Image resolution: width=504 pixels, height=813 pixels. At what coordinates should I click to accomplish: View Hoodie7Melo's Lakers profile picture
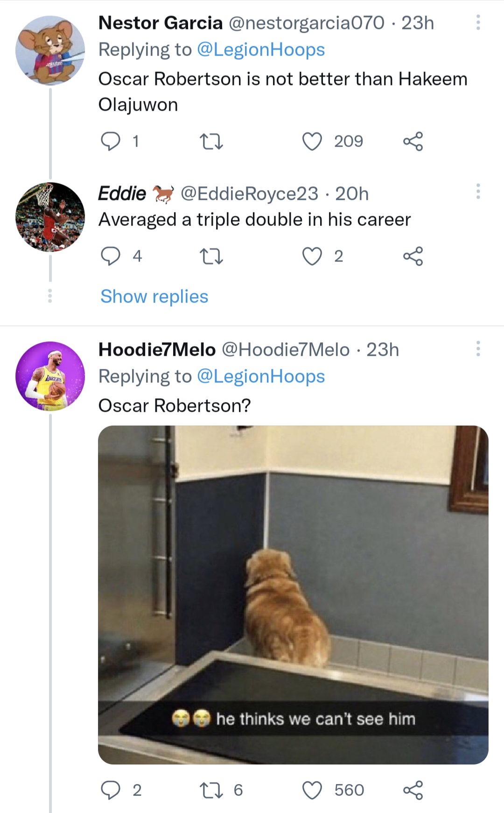tap(50, 376)
